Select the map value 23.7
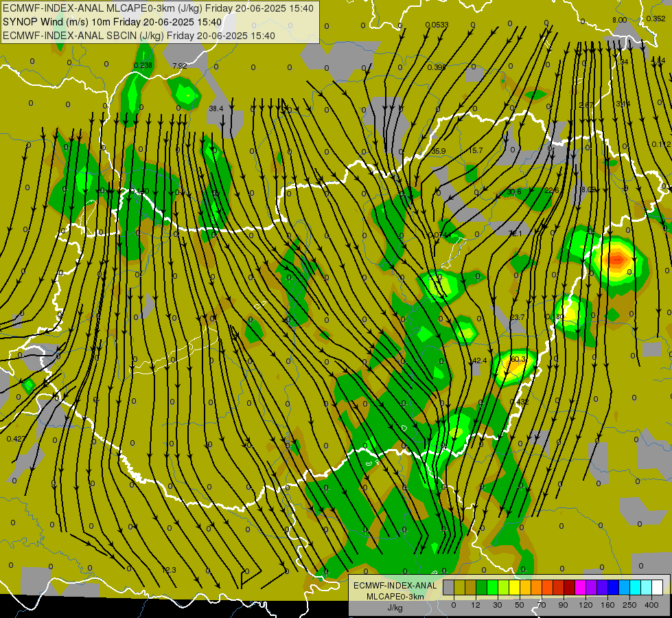 (518, 317)
